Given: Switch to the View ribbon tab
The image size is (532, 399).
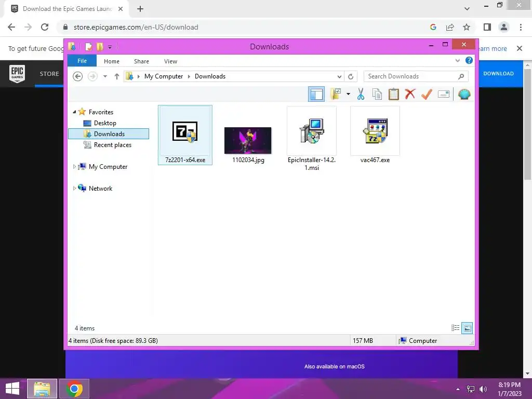Looking at the screenshot, I should [x=170, y=61].
